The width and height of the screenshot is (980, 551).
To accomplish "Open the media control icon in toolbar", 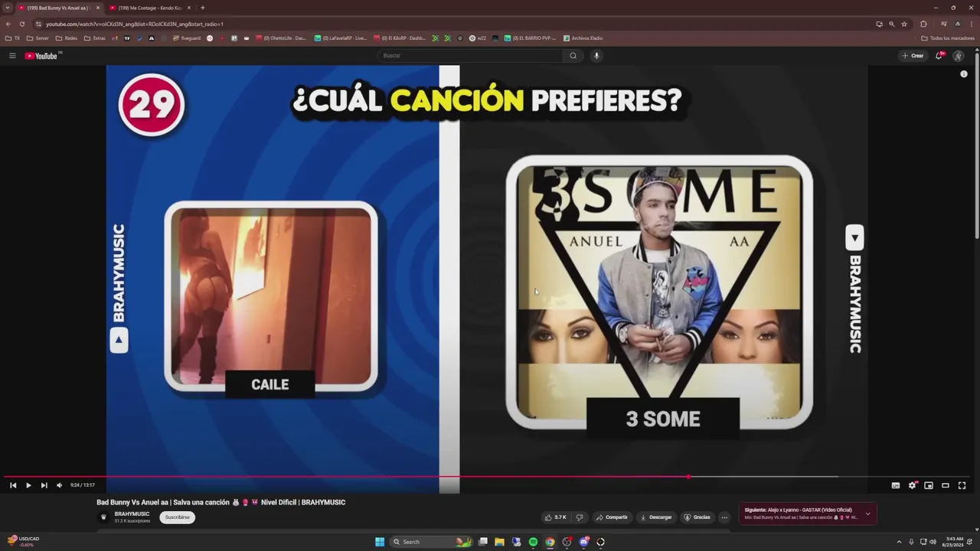I will 944,24.
